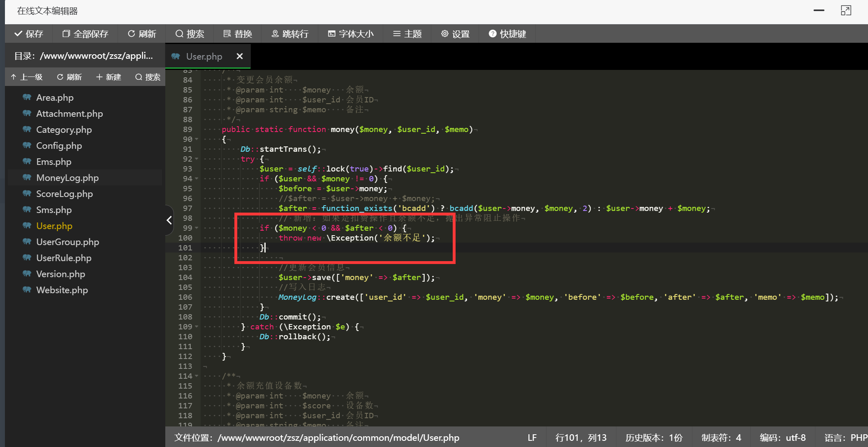The height and width of the screenshot is (447, 868).
Task: Click 上一级 to go up a directory
Action: [27, 77]
